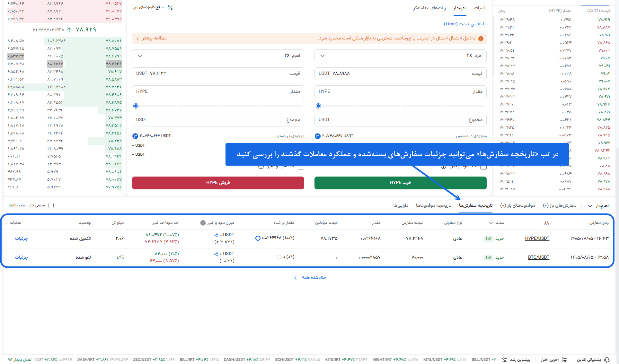Click the swap icon beside buy-side available balance
This screenshot has width=619, height=364.
click(318, 136)
